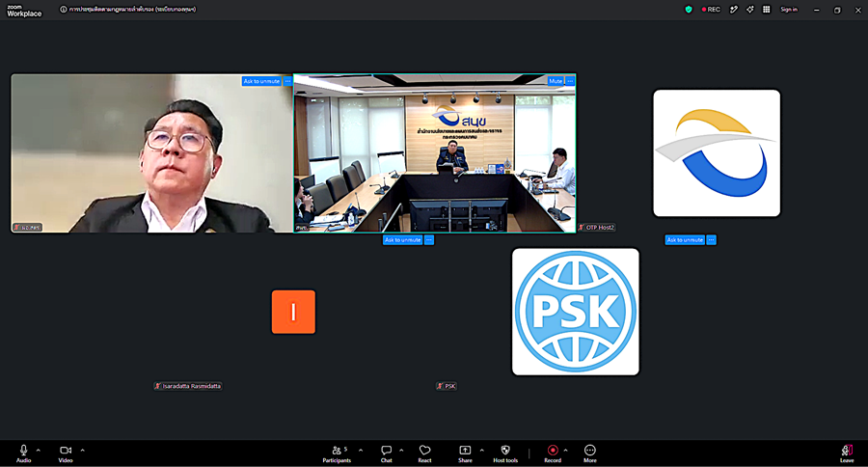
Task: Open the Chat panel
Action: 387,453
